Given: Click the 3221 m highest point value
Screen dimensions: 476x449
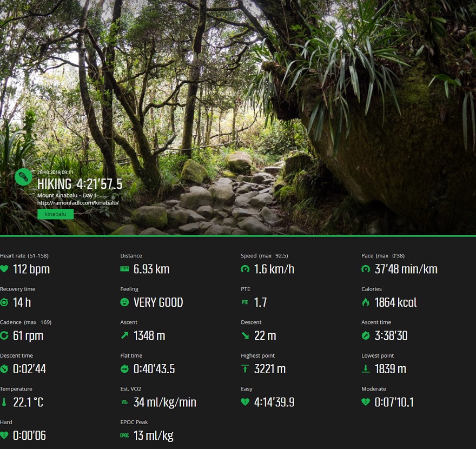Looking at the screenshot, I should pyautogui.click(x=270, y=369).
